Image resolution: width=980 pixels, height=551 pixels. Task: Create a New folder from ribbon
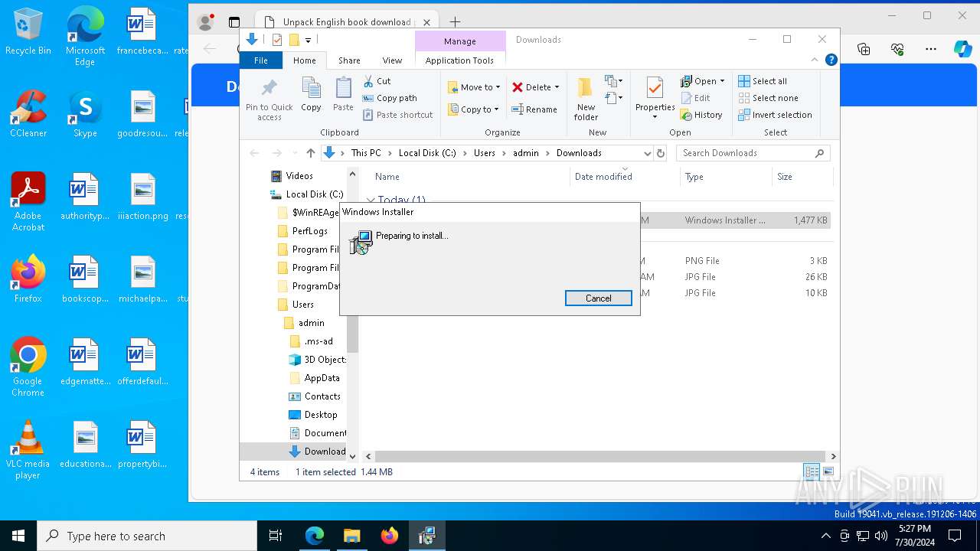[586, 99]
